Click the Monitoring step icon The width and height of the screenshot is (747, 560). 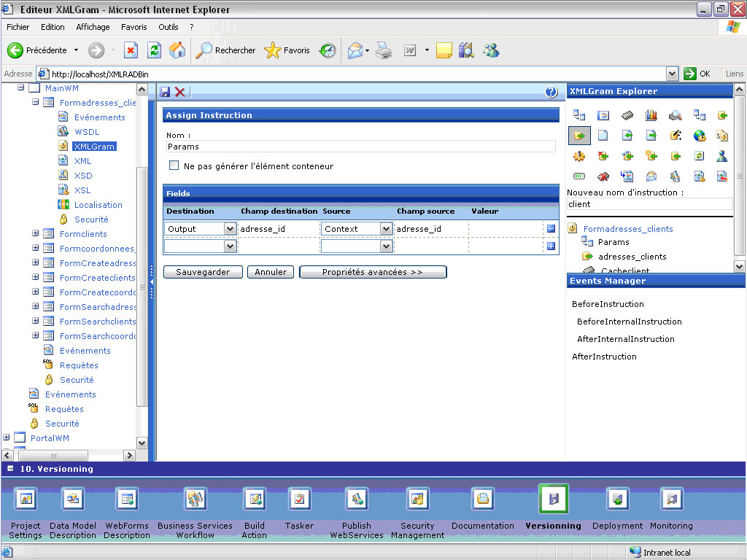(x=671, y=499)
